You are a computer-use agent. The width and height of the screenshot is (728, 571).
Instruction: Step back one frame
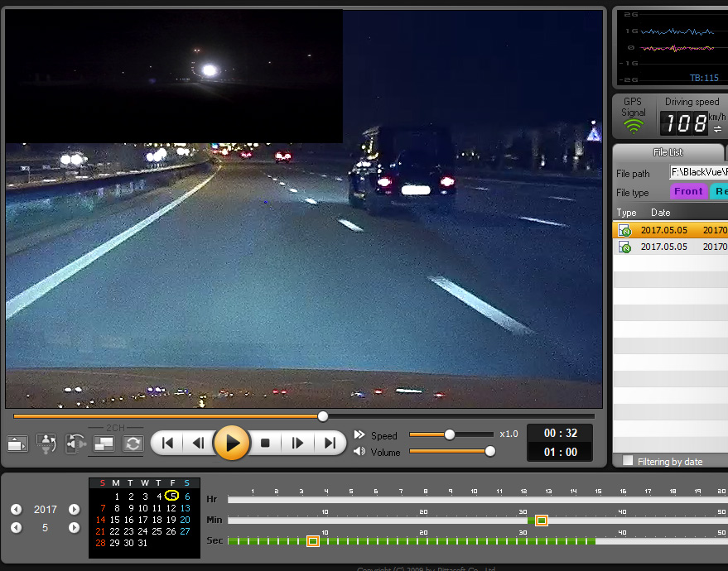point(199,444)
